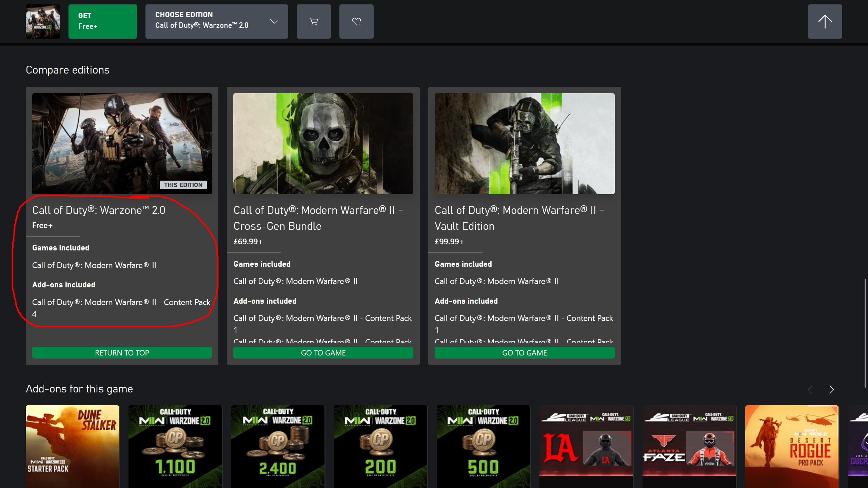Go to game for Vault Edition

[525, 353]
